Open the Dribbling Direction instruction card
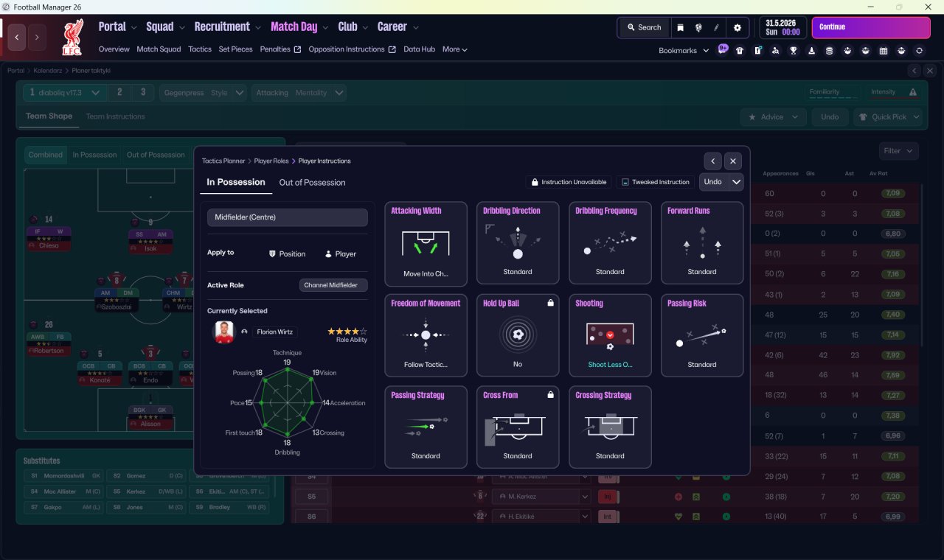This screenshot has height=560, width=944. (518, 243)
